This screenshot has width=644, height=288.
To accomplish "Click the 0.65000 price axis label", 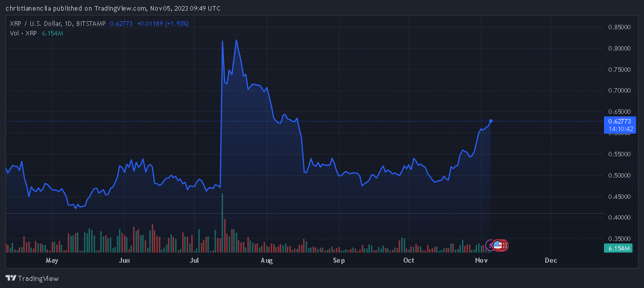I will pyautogui.click(x=620, y=112).
